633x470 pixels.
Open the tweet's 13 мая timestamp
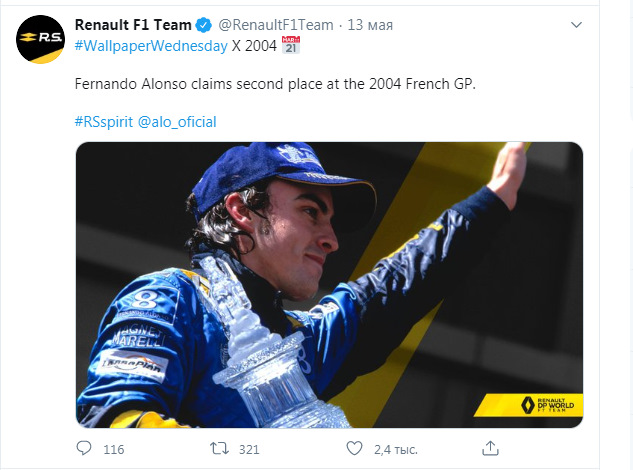click(371, 23)
